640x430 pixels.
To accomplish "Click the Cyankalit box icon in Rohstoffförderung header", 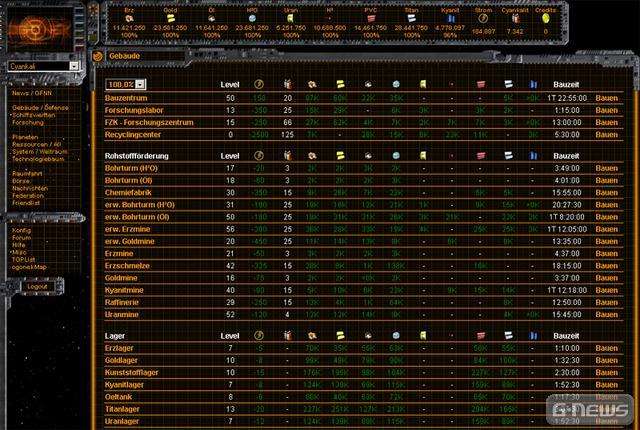I will tap(288, 155).
